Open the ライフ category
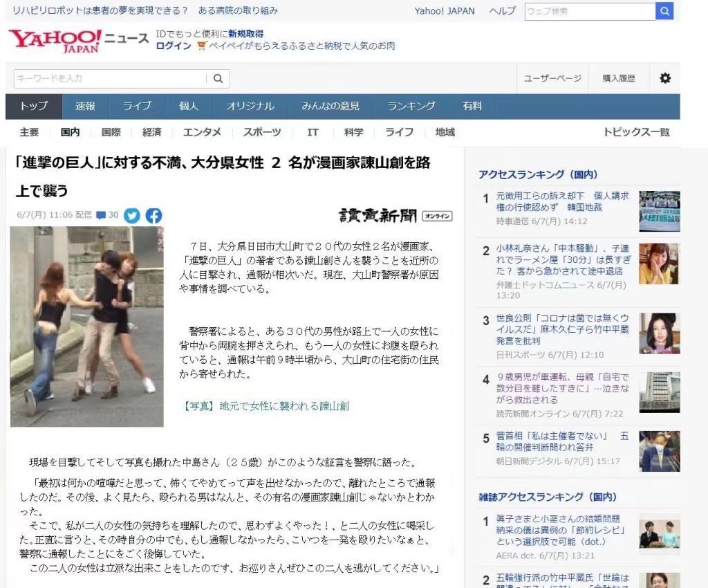This screenshot has width=708, height=588. [x=399, y=132]
